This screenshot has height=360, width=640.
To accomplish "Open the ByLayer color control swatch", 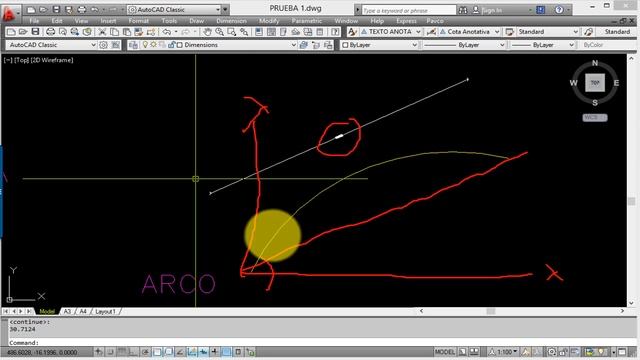I will pos(379,45).
